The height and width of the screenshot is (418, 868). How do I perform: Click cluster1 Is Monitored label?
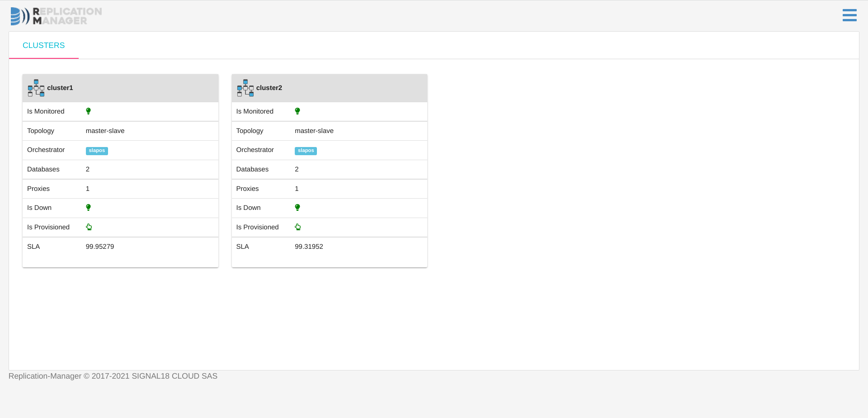(x=46, y=111)
